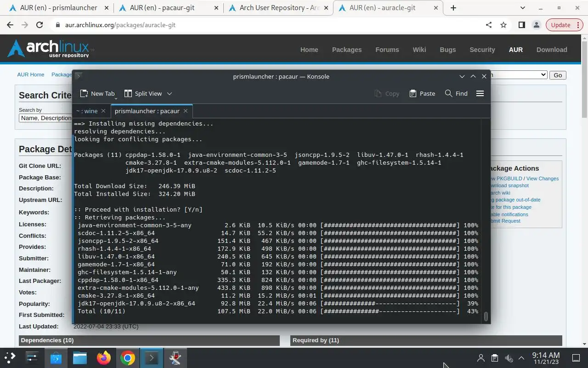Click the AUR Home link
The image size is (588, 368).
click(31, 75)
